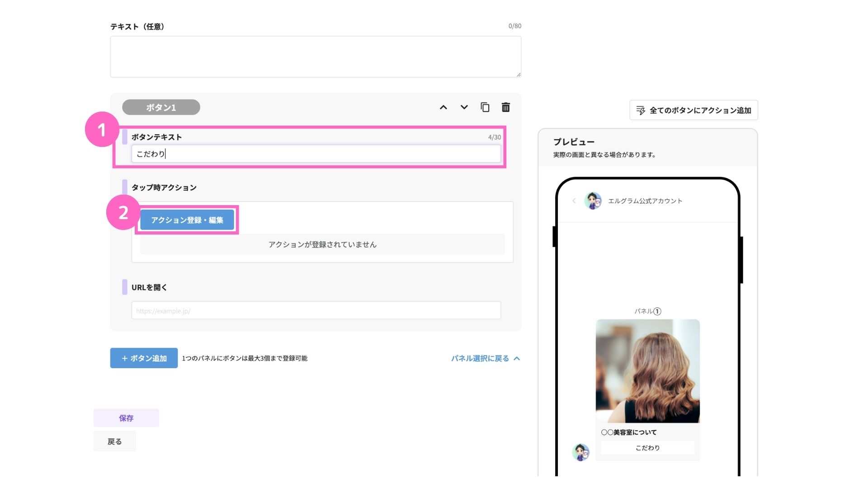868x488 pixels.
Task: Click the エルグラム公式アカウント name
Action: point(645,201)
